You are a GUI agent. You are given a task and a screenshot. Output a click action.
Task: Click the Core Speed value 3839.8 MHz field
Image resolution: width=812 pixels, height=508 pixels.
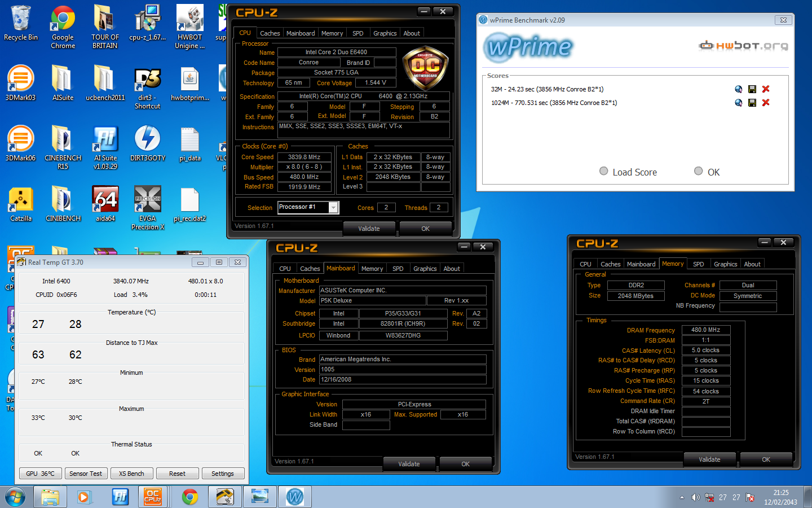[304, 157]
